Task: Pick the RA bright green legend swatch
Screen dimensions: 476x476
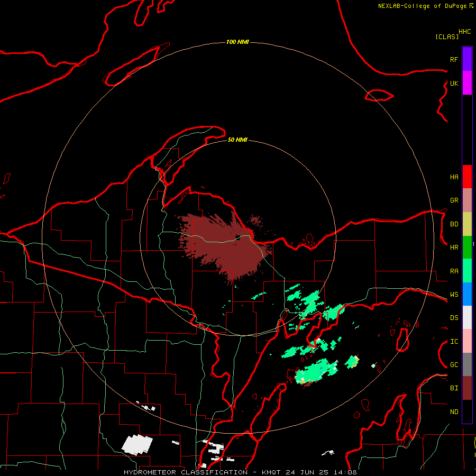Action: tap(467, 271)
